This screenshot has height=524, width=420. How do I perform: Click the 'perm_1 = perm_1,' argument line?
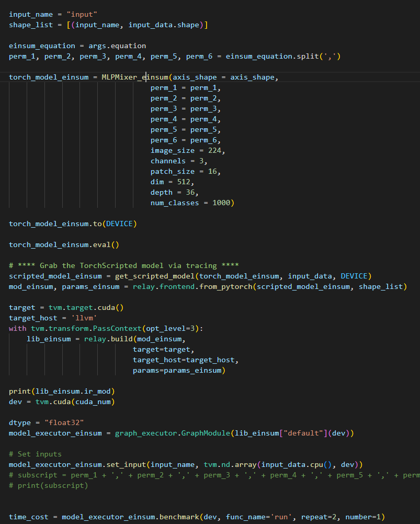tap(186, 87)
